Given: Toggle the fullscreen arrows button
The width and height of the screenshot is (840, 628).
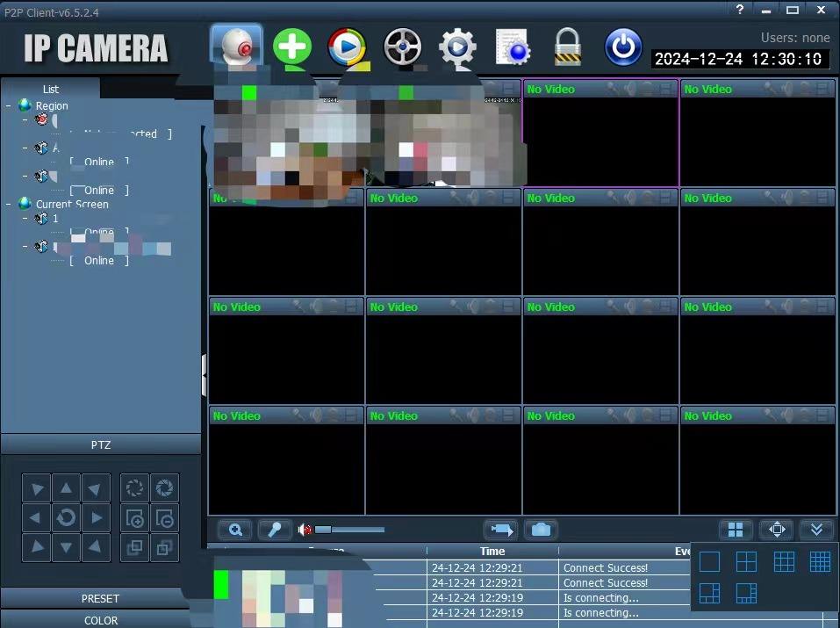Looking at the screenshot, I should [x=776, y=530].
